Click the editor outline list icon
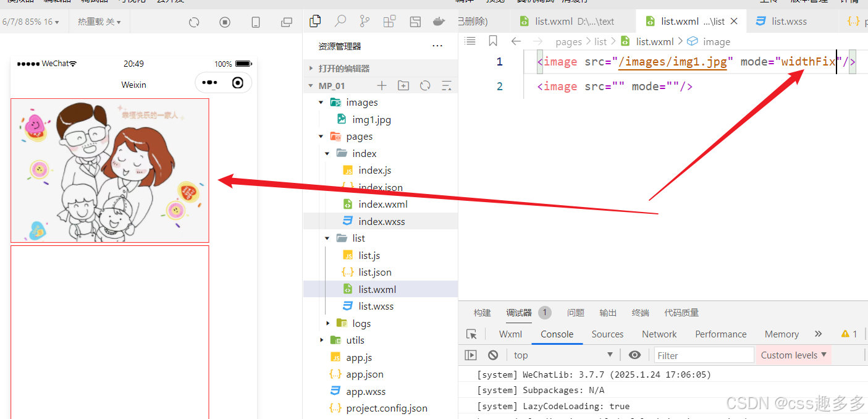The image size is (868, 419). coord(470,41)
